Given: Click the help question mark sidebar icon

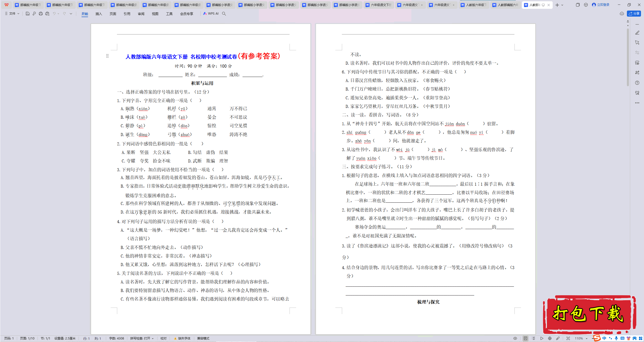Looking at the screenshot, I should [637, 83].
